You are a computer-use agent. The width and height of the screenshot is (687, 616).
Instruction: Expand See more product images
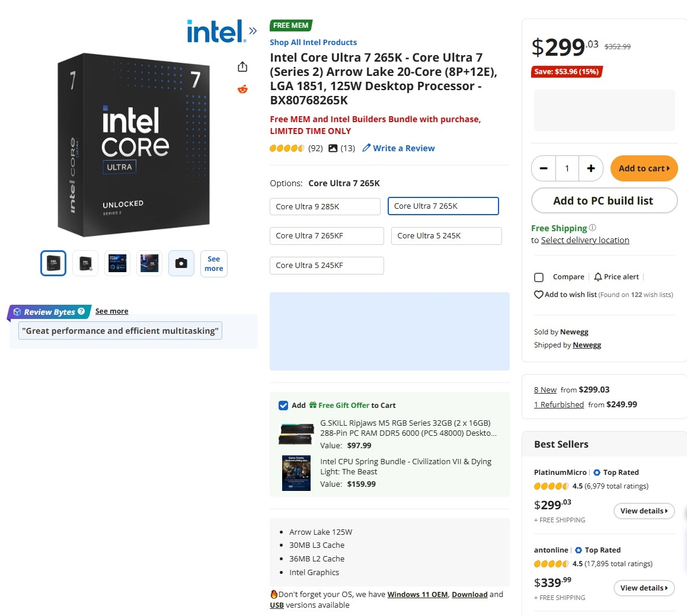pyautogui.click(x=214, y=263)
